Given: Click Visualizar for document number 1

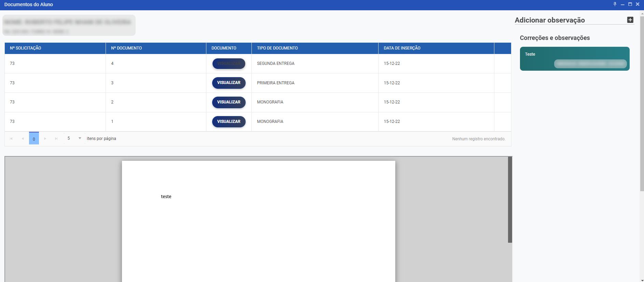Looking at the screenshot, I should click(229, 122).
